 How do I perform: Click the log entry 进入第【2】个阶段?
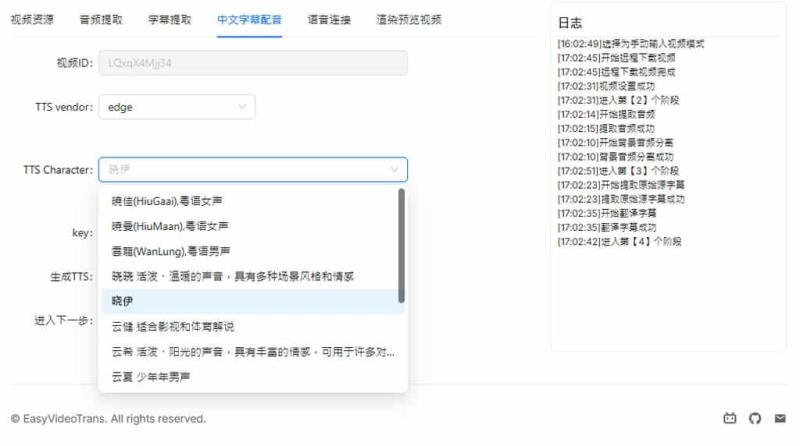coord(618,100)
